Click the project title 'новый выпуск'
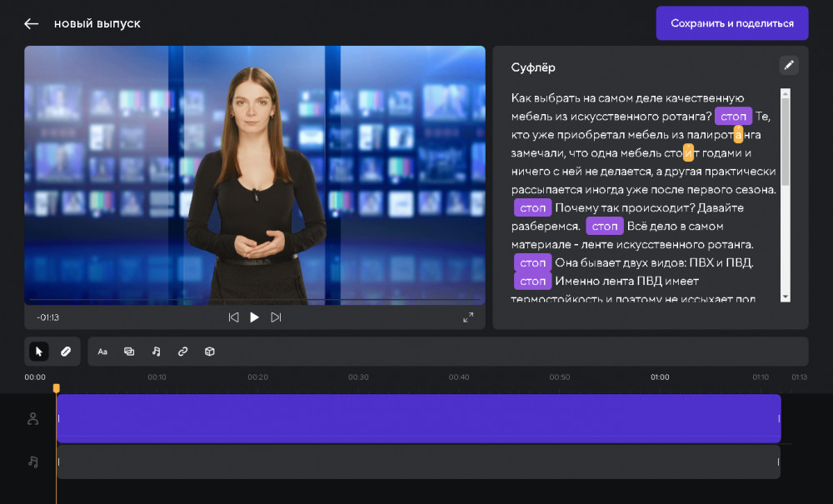Viewport: 833px width, 504px height. [x=97, y=23]
